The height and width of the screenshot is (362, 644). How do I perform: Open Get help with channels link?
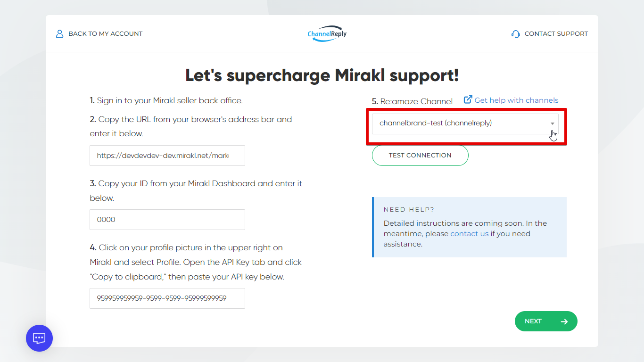click(516, 100)
